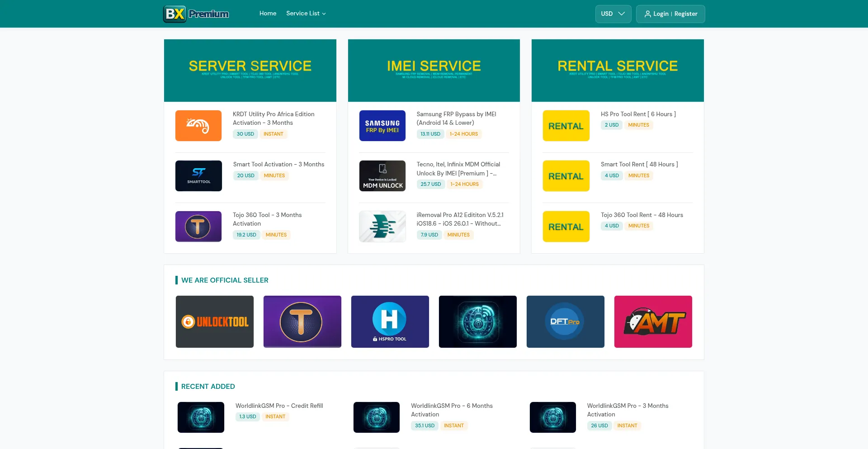Expand the Service List menu
The width and height of the screenshot is (868, 449).
(306, 14)
